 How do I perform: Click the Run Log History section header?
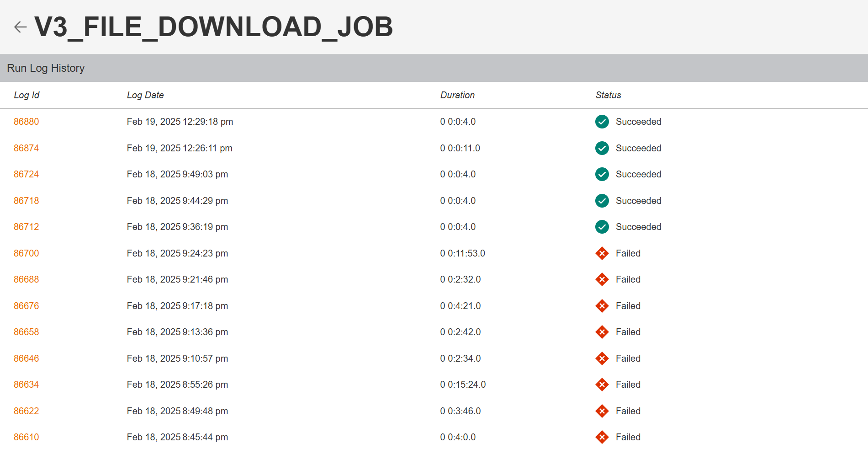pos(46,68)
